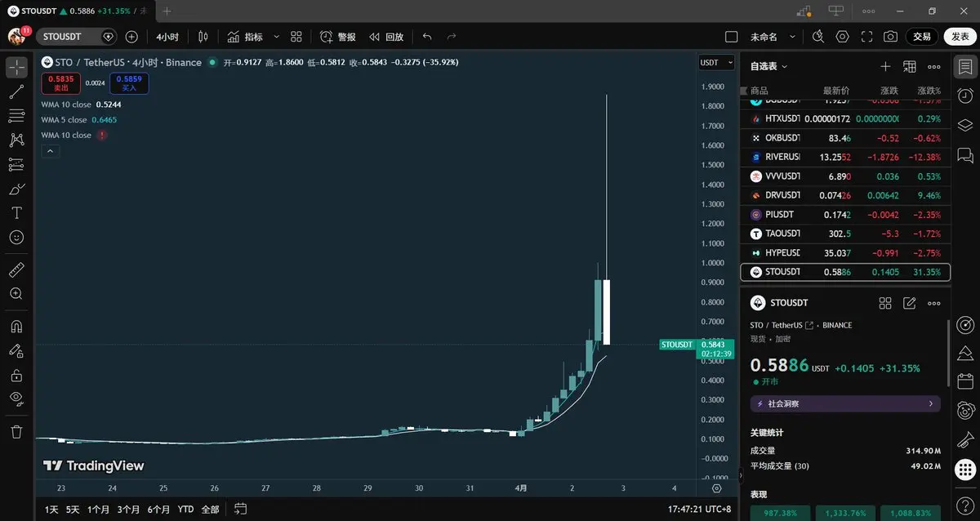980x521 pixels.
Task: Take a chart snapshot with camera icon
Action: (890, 37)
